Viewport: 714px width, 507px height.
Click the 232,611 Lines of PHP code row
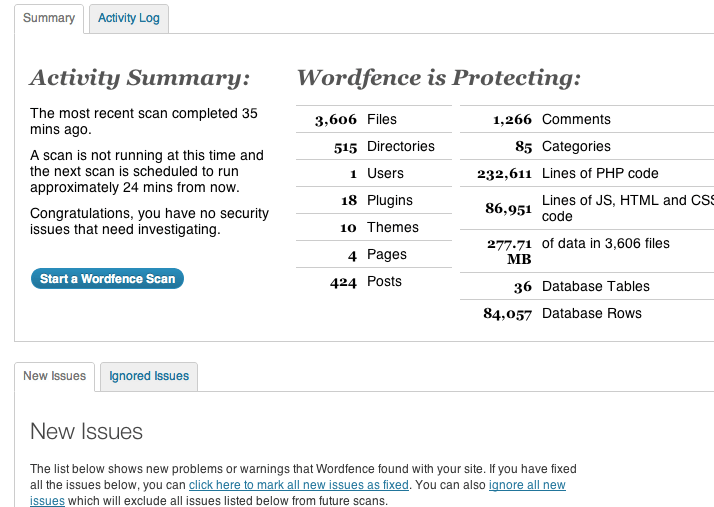pos(587,173)
